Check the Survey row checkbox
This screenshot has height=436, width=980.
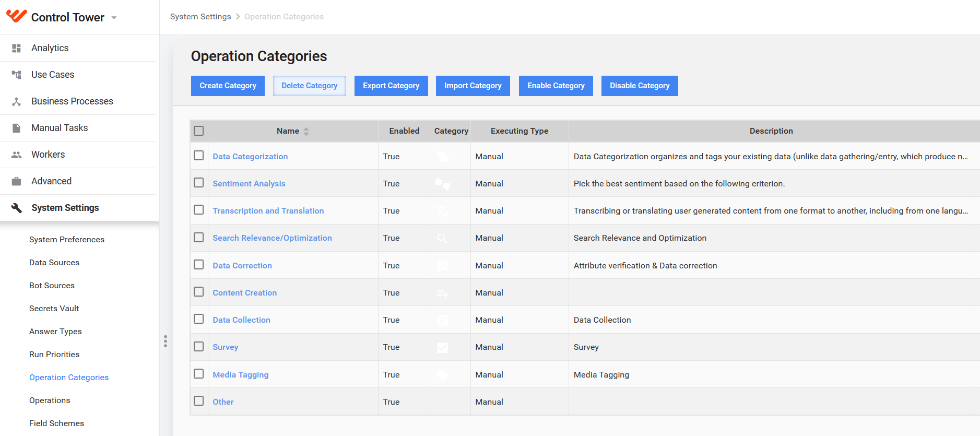pos(199,347)
